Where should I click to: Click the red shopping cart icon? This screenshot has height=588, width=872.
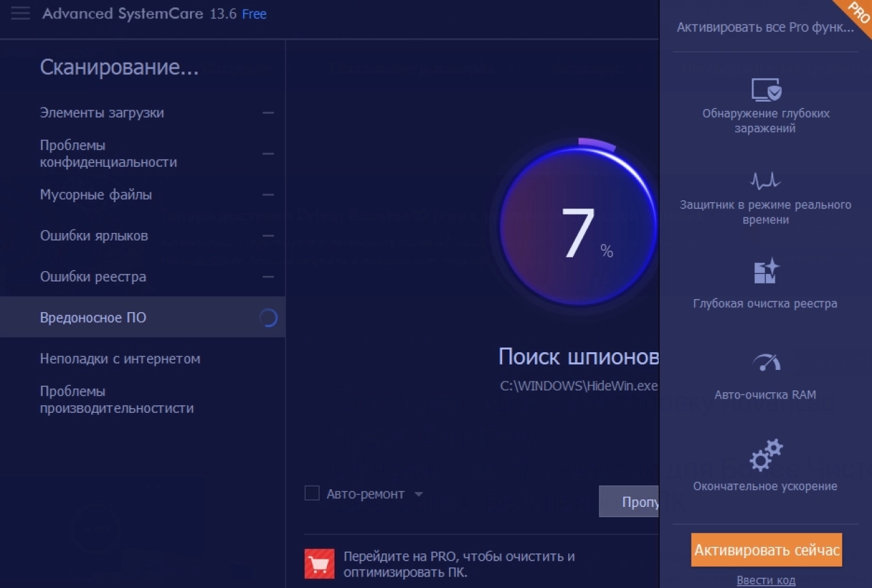tap(320, 563)
